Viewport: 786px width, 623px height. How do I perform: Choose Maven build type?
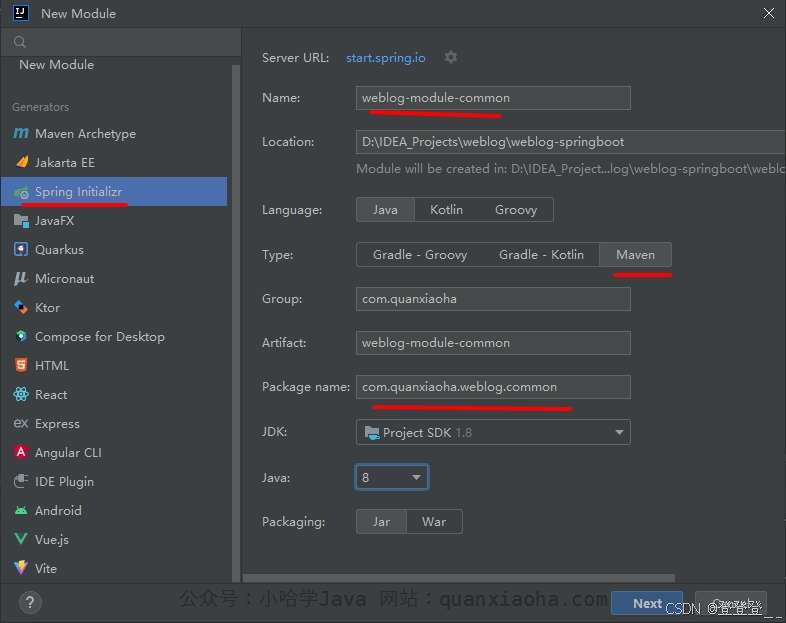[635, 255]
